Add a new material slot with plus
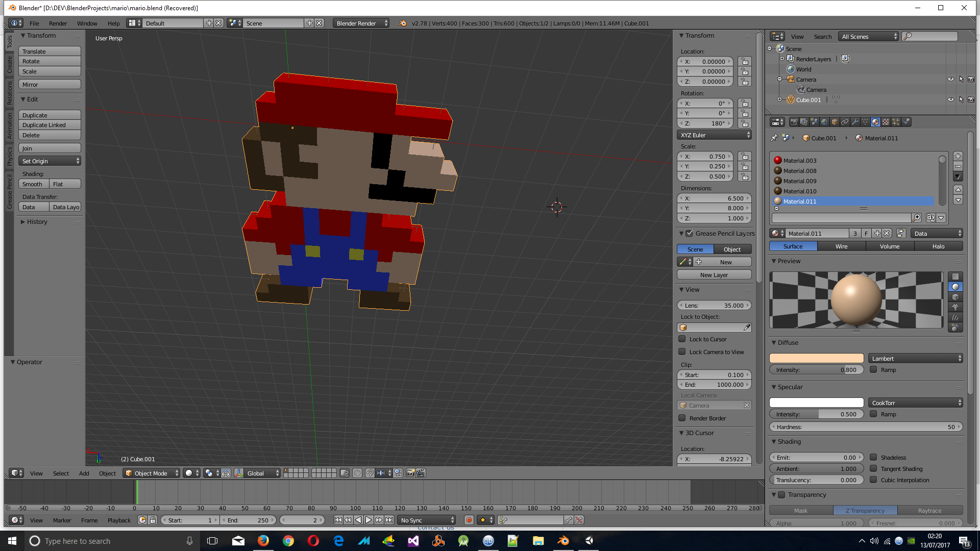Viewport: 980px width, 551px height. (x=958, y=157)
